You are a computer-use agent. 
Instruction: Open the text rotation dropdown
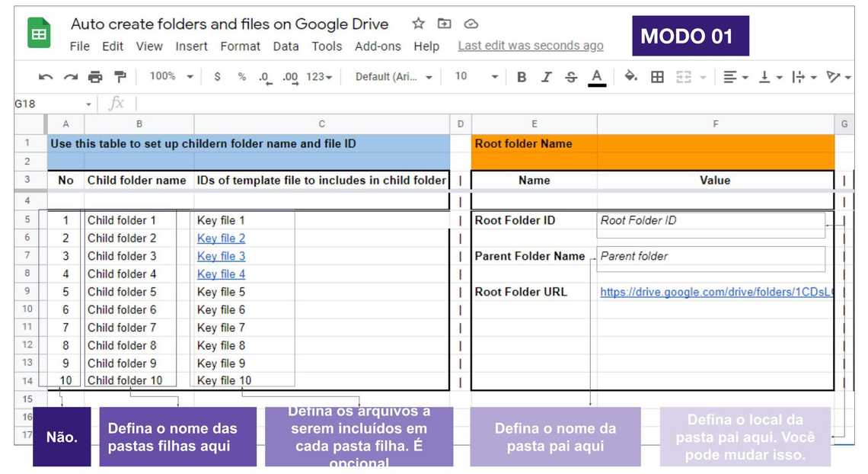pyautogui.click(x=838, y=77)
